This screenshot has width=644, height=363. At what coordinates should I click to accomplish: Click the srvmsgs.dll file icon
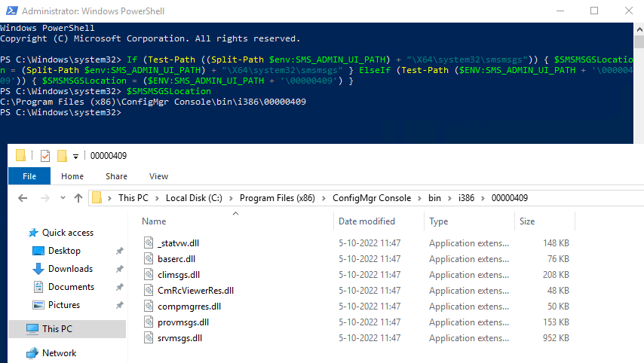(x=149, y=338)
